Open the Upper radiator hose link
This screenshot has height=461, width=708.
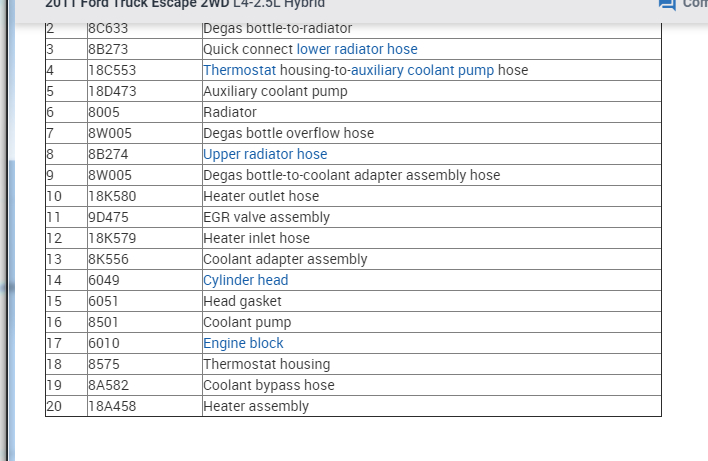tap(265, 154)
